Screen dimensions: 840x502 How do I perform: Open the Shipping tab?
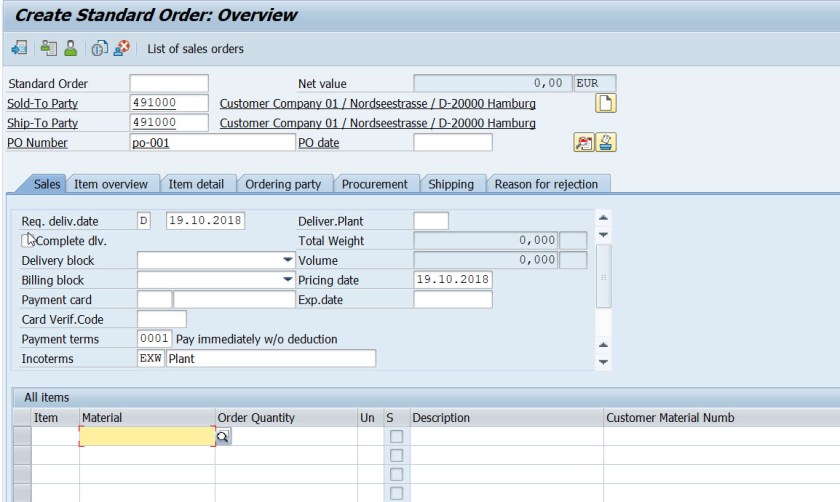pyautogui.click(x=451, y=184)
